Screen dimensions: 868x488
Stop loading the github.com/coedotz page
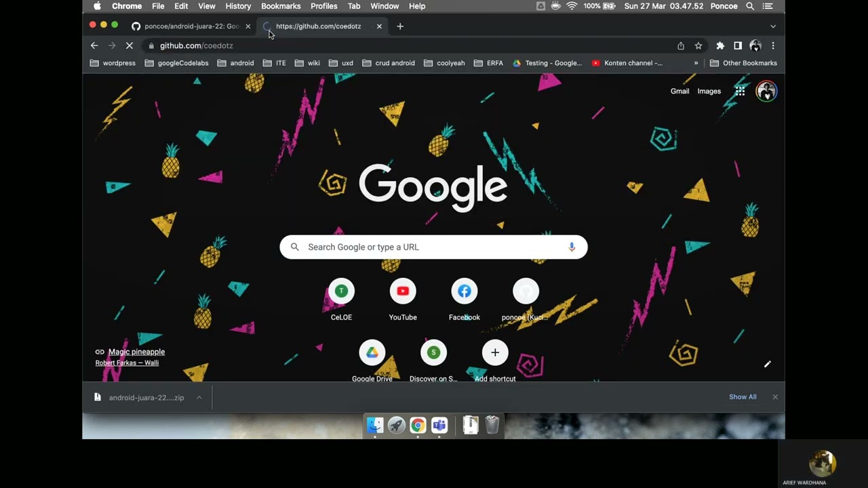click(130, 45)
